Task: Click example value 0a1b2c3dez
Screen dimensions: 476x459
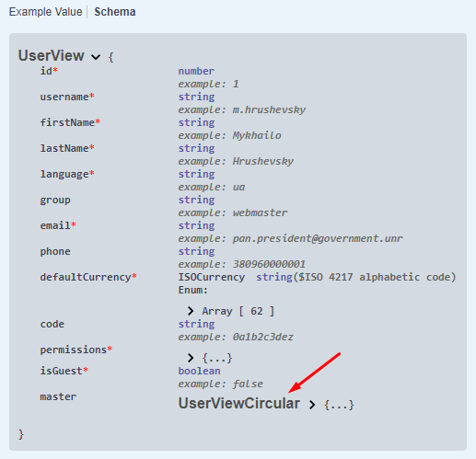Action: 263,337
